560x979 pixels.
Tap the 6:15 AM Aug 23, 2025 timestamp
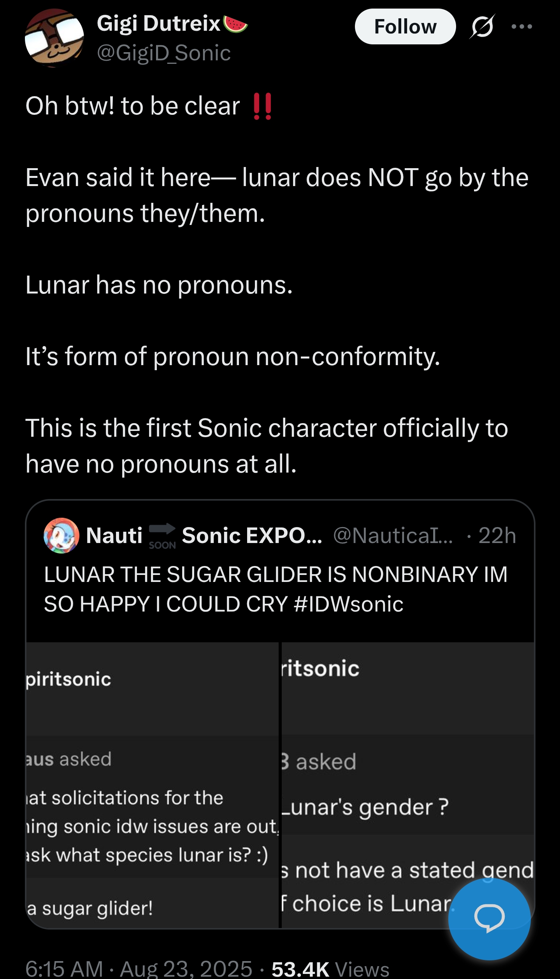coord(139,968)
